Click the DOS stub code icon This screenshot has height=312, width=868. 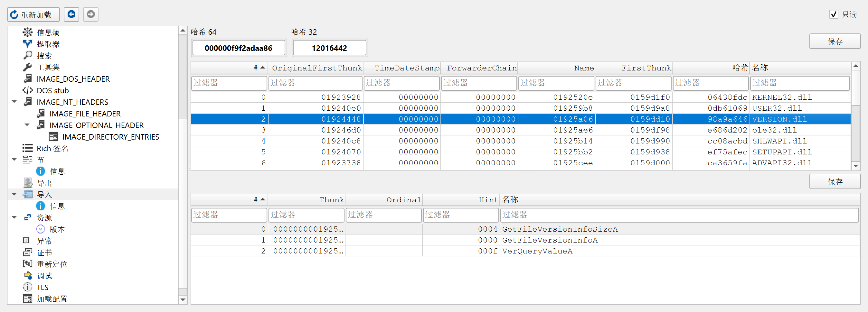tap(27, 90)
